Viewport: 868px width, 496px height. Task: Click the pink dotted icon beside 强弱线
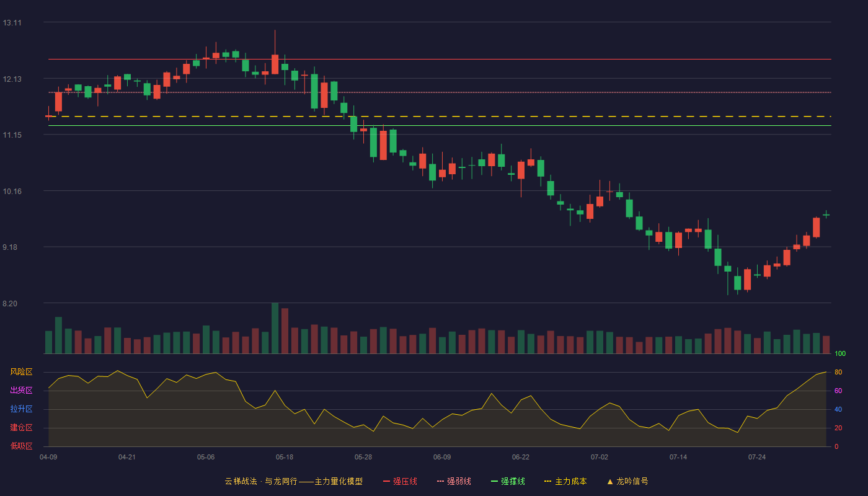point(440,481)
